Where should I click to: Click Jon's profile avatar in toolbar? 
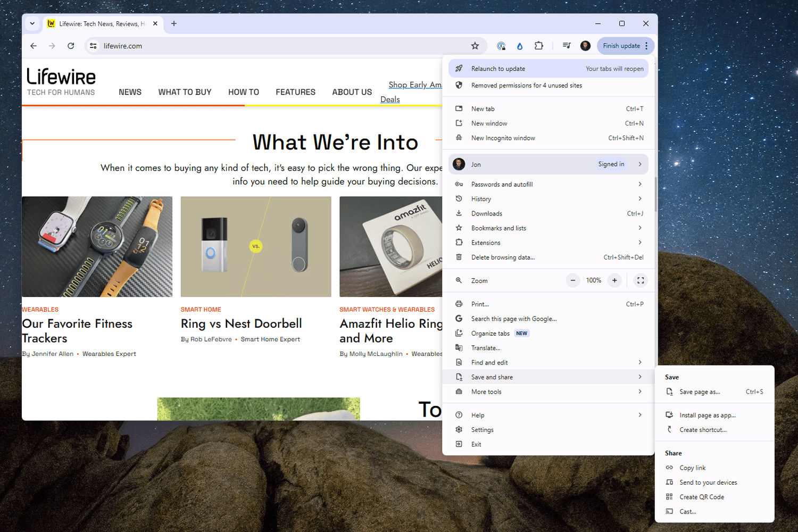(585, 46)
